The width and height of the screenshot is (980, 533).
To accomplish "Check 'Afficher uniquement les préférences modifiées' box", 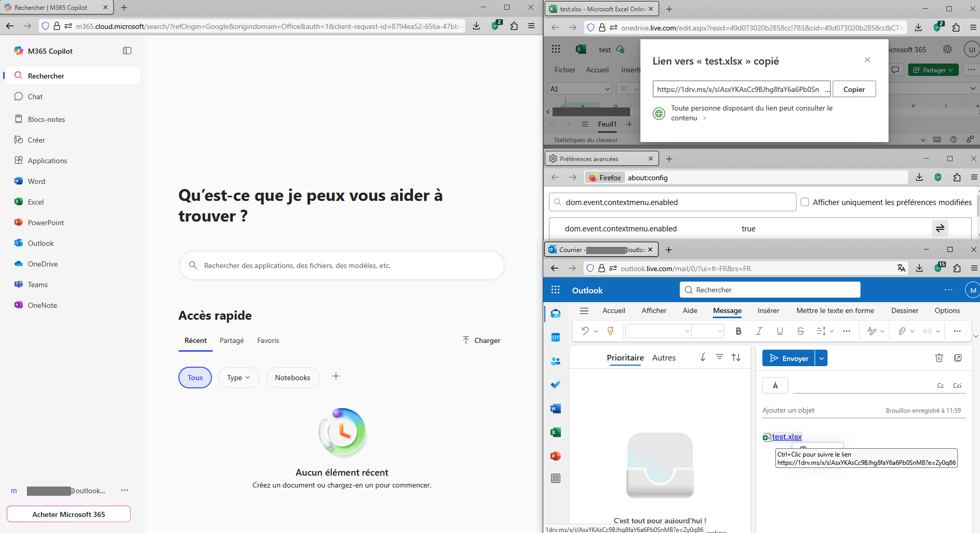I will [805, 202].
